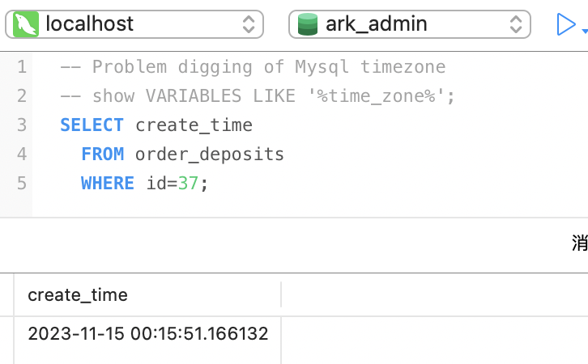This screenshot has height=364, width=588.
Task: Click line number 3 in the gutter
Action: (20, 125)
